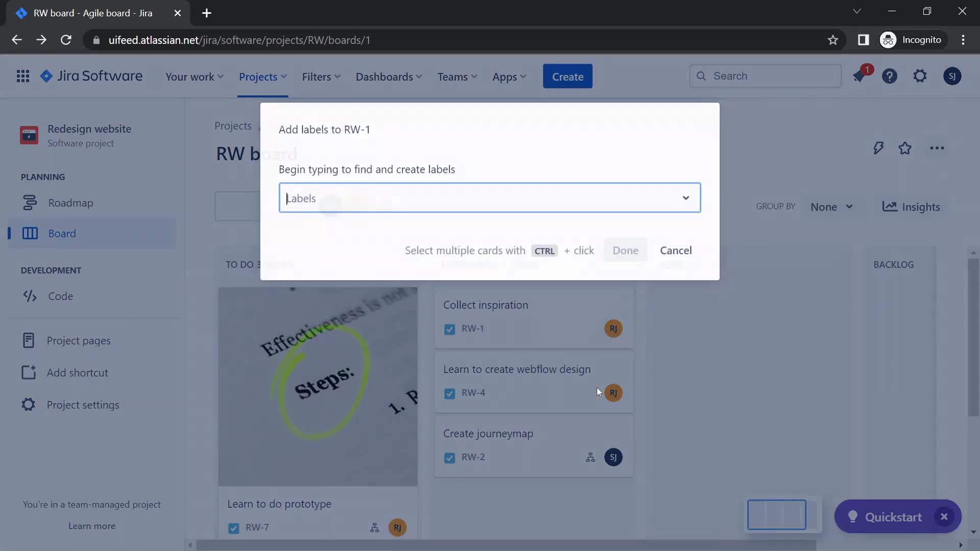980x551 pixels.
Task: Click the Create button
Action: pyautogui.click(x=568, y=76)
